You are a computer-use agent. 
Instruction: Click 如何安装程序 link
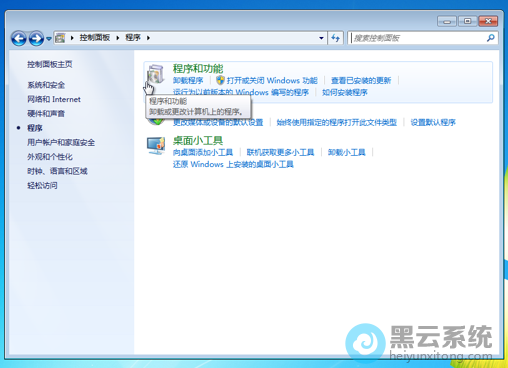(345, 92)
